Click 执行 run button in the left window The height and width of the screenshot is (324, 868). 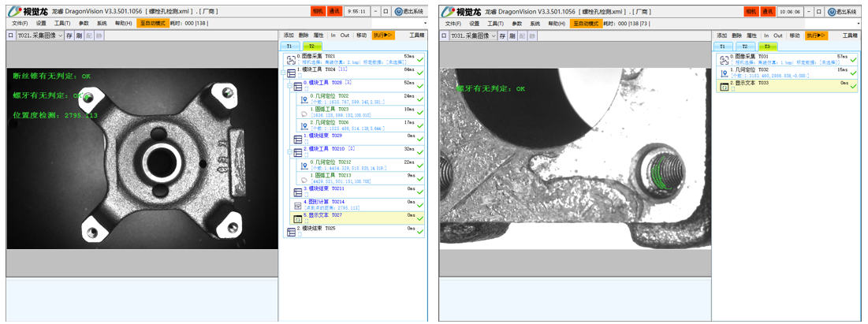tap(383, 35)
